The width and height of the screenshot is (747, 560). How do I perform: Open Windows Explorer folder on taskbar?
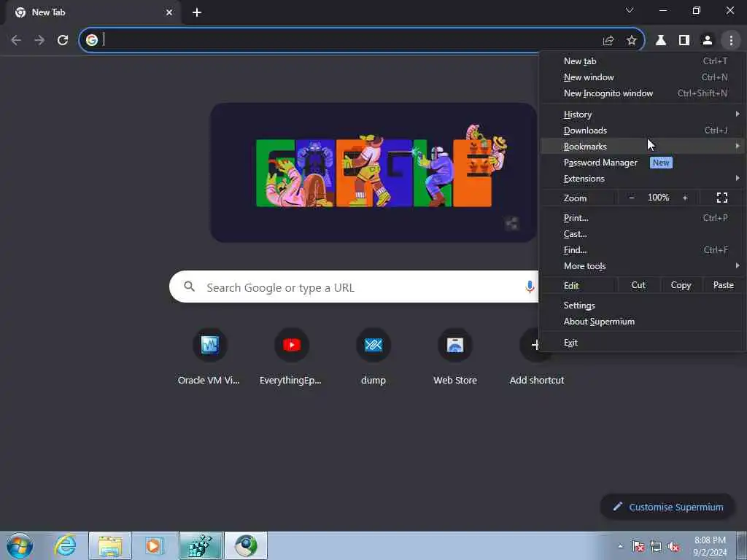click(110, 545)
